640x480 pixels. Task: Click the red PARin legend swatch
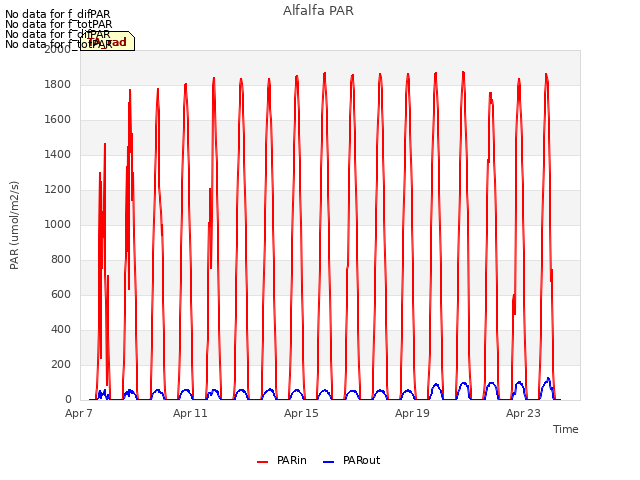[x=262, y=462]
